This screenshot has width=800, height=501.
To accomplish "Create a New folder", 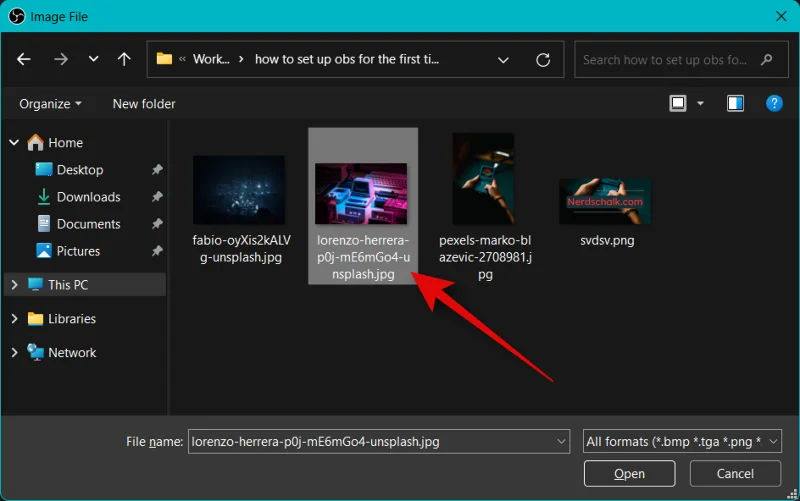I will pos(144,104).
